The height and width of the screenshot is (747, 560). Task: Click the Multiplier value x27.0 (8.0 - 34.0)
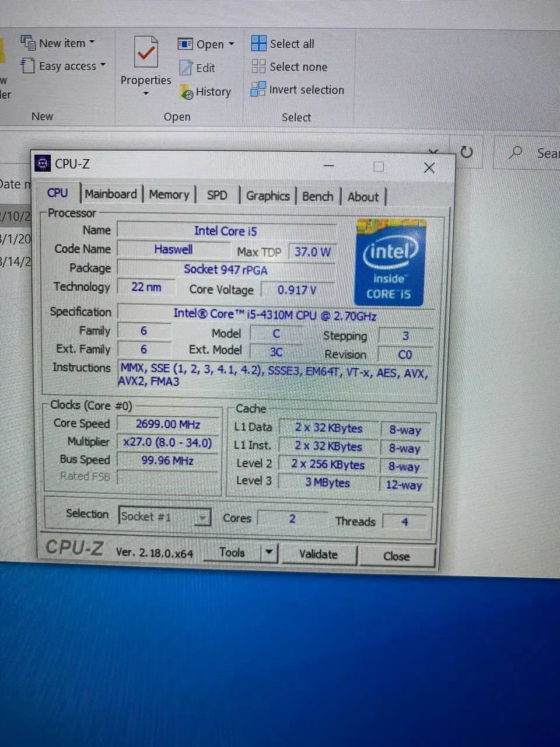point(168,443)
